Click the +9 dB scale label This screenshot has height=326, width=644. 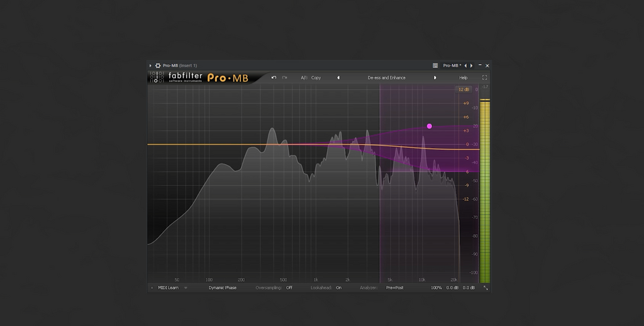(466, 104)
